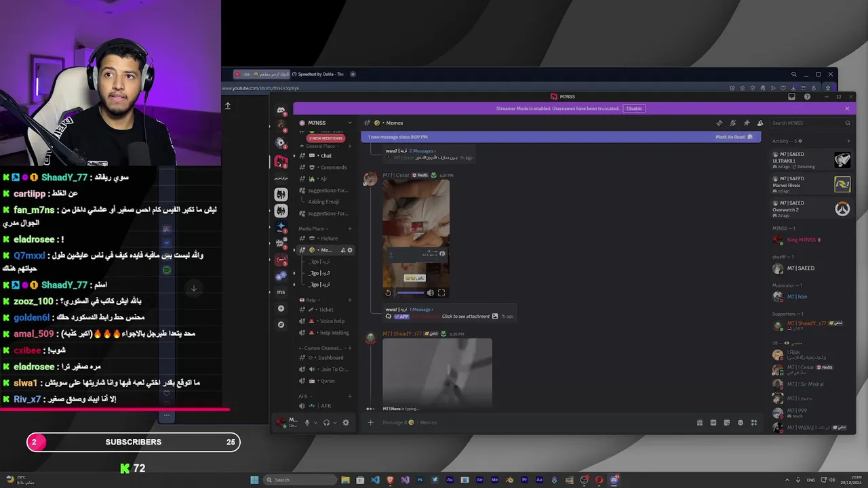Add channel to Help category
The height and width of the screenshot is (488, 868).
tap(350, 300)
